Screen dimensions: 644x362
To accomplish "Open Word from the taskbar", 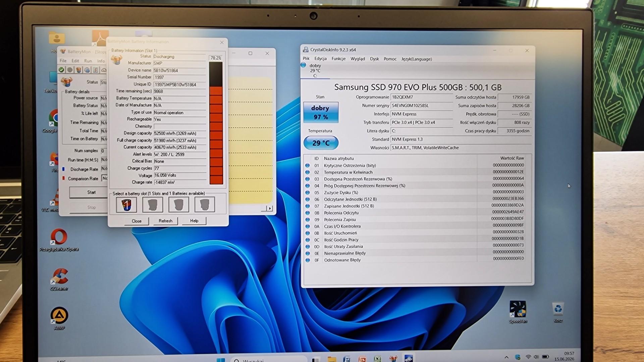I will point(347,359).
